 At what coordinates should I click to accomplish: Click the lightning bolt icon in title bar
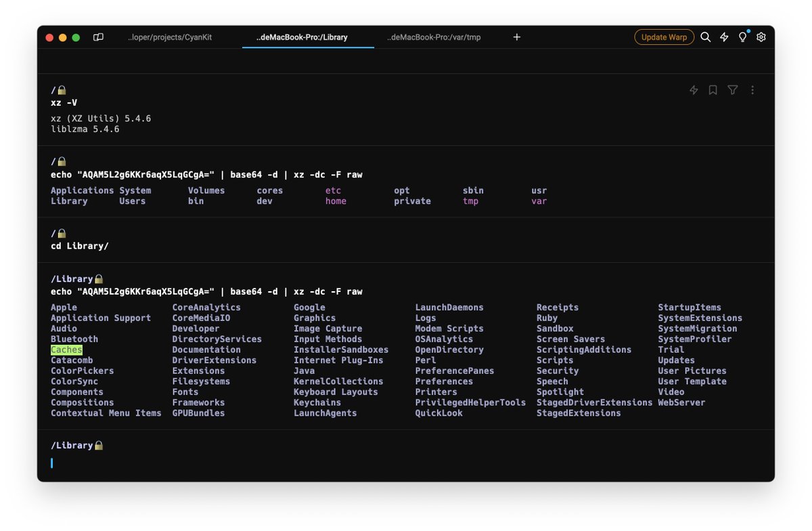click(x=724, y=37)
